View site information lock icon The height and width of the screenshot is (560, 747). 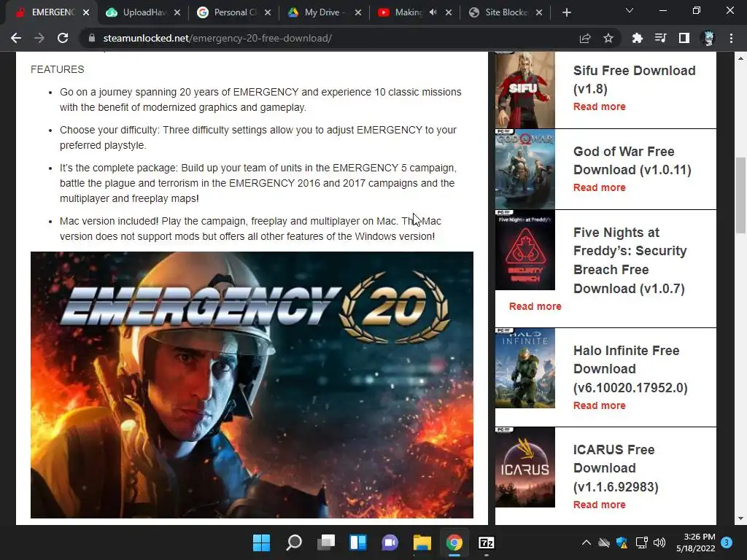91,38
